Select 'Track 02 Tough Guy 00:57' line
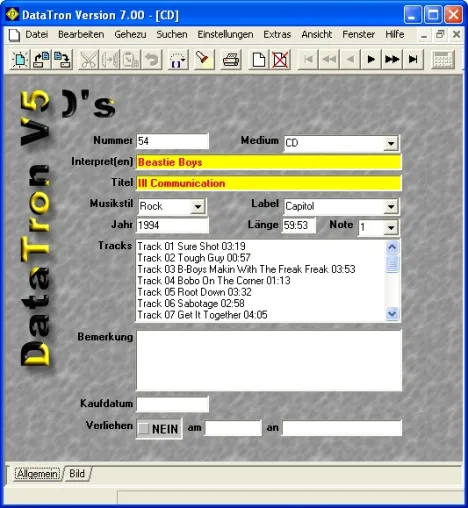 194,258
